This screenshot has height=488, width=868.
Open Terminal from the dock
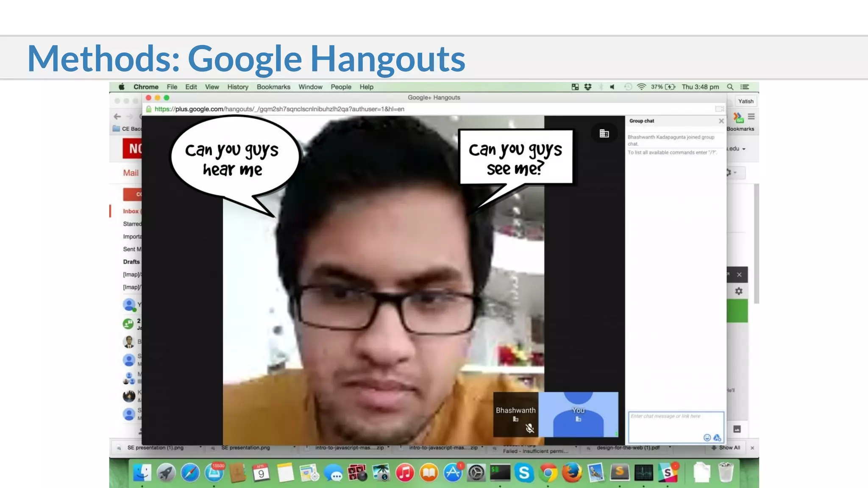pyautogui.click(x=500, y=473)
